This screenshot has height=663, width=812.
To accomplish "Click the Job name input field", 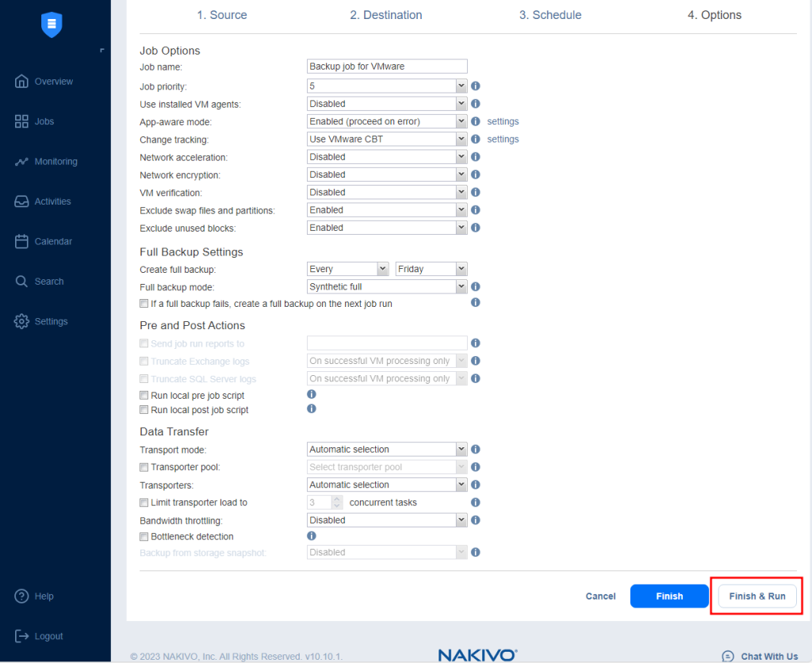I will [387, 67].
